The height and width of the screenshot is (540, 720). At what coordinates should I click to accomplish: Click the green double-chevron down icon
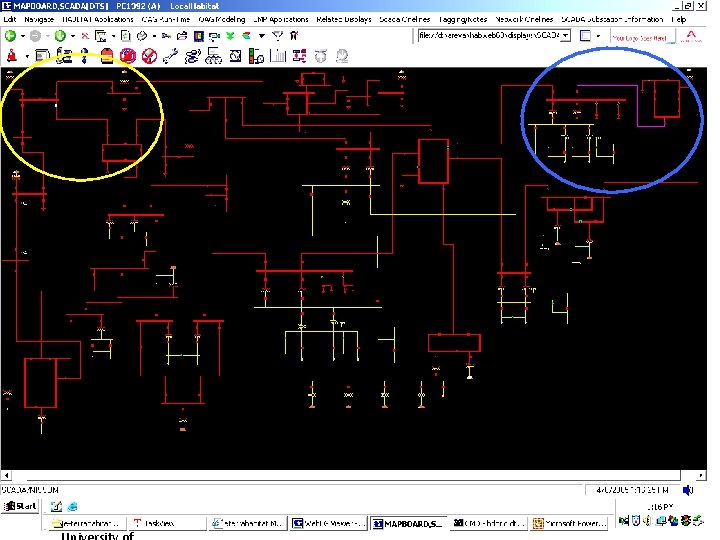[230, 36]
